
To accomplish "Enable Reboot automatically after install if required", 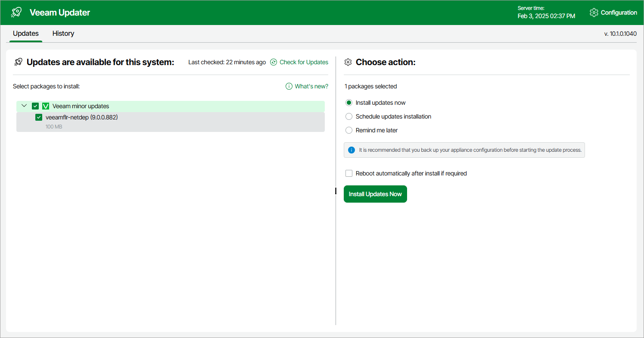I will [x=349, y=173].
